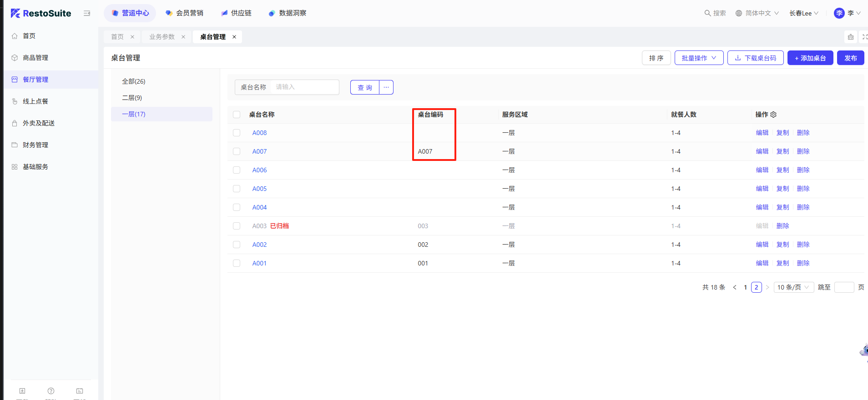Viewport: 868px width, 400px height.
Task: Open 餐厅管理 in the left sidebar
Action: pyautogui.click(x=35, y=80)
